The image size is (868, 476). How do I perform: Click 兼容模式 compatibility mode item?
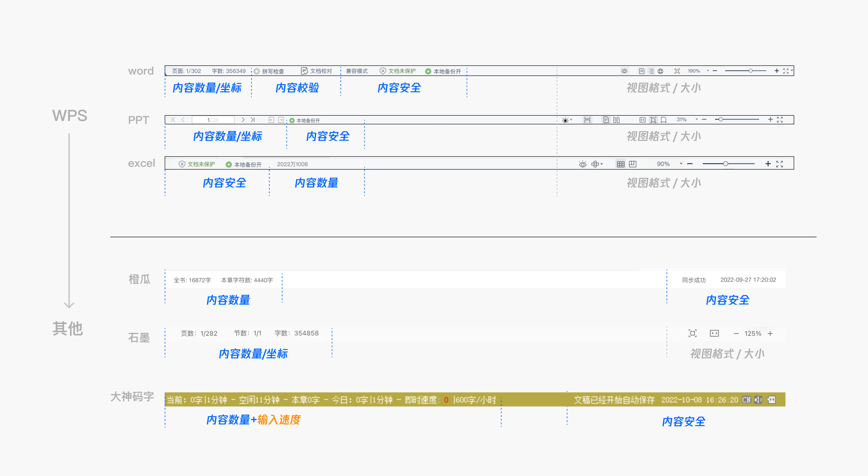tap(357, 71)
